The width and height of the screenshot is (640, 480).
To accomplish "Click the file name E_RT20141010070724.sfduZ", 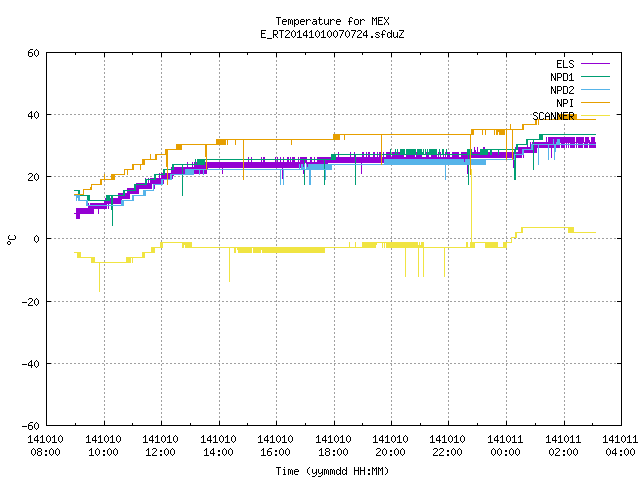I will pos(332,34).
